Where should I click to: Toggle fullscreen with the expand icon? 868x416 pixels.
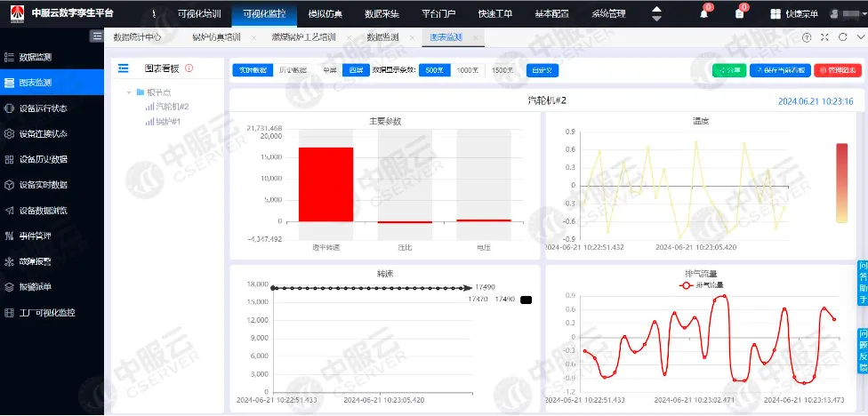tap(824, 37)
